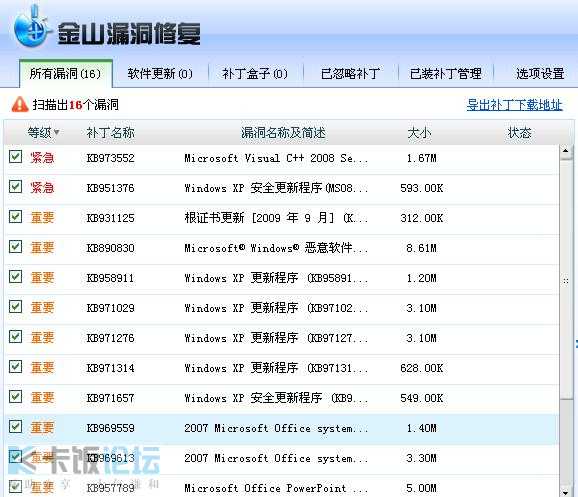Click the 紧急 level label for KB973552
This screenshot has height=497, width=578.
click(42, 158)
